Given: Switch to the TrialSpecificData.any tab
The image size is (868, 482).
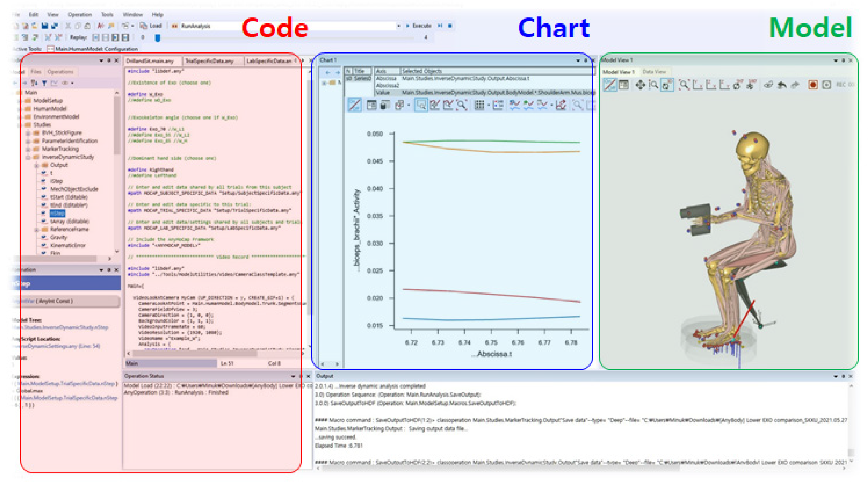Looking at the screenshot, I should tap(209, 61).
